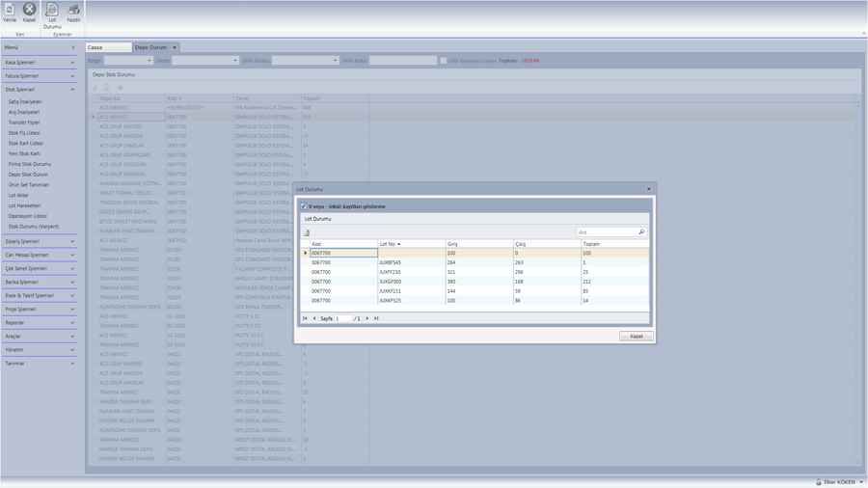
Task: Collapse the Stok İşlemleri section
Action: tap(40, 90)
